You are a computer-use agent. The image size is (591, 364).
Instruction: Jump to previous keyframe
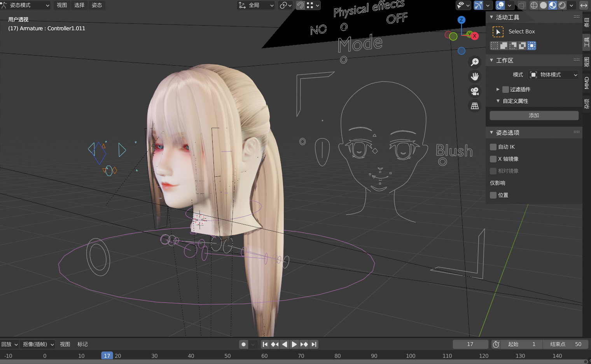tap(275, 344)
